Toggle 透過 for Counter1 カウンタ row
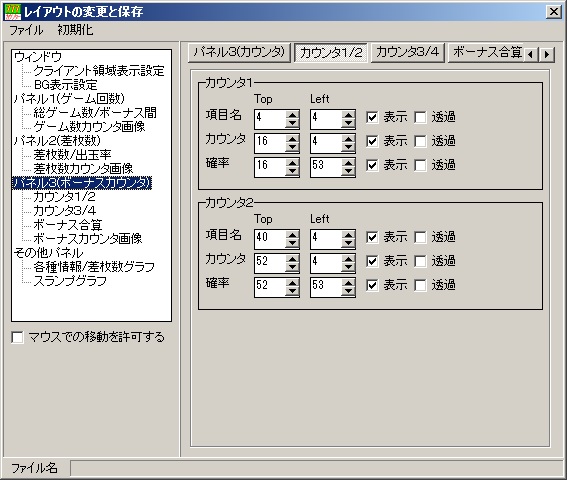The height and width of the screenshot is (480, 567). (420, 141)
